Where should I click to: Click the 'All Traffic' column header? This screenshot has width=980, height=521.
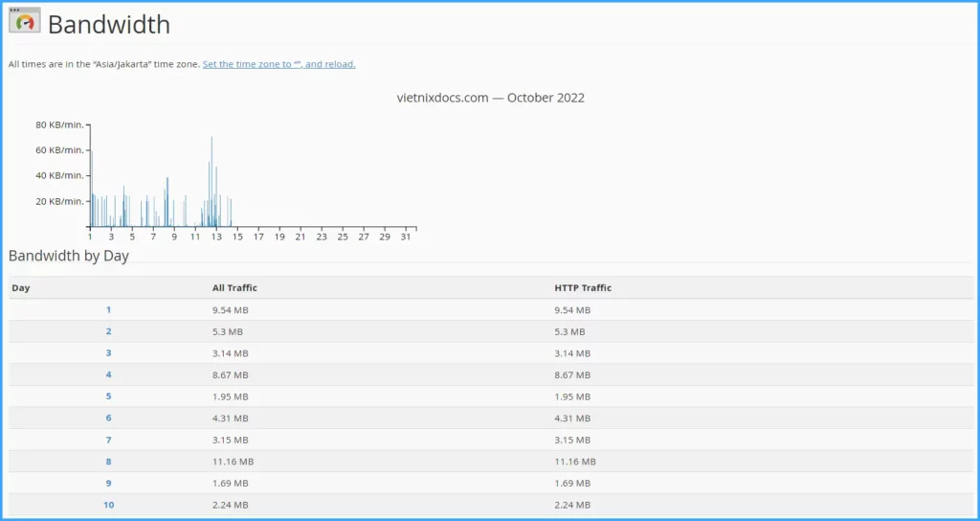[234, 287]
